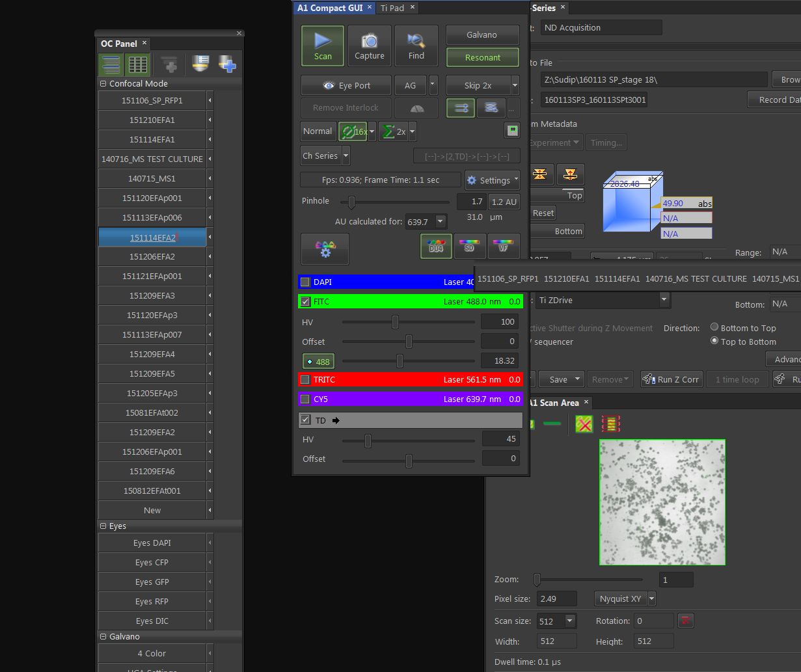
Task: Select the VF detector icon
Action: coord(504,247)
